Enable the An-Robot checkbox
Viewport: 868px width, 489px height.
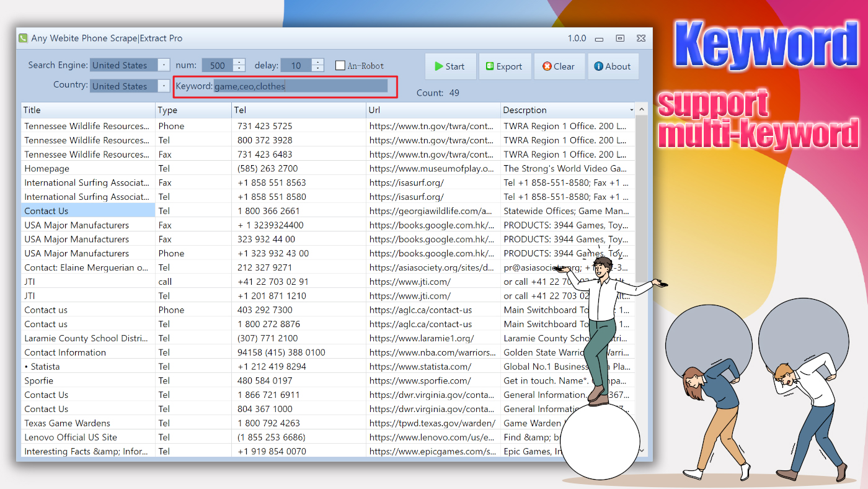(x=340, y=66)
